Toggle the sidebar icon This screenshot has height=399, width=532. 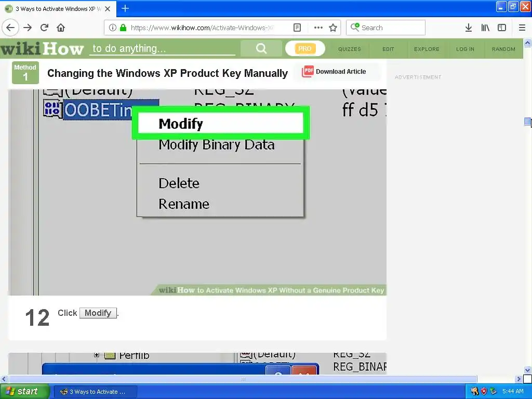(502, 28)
